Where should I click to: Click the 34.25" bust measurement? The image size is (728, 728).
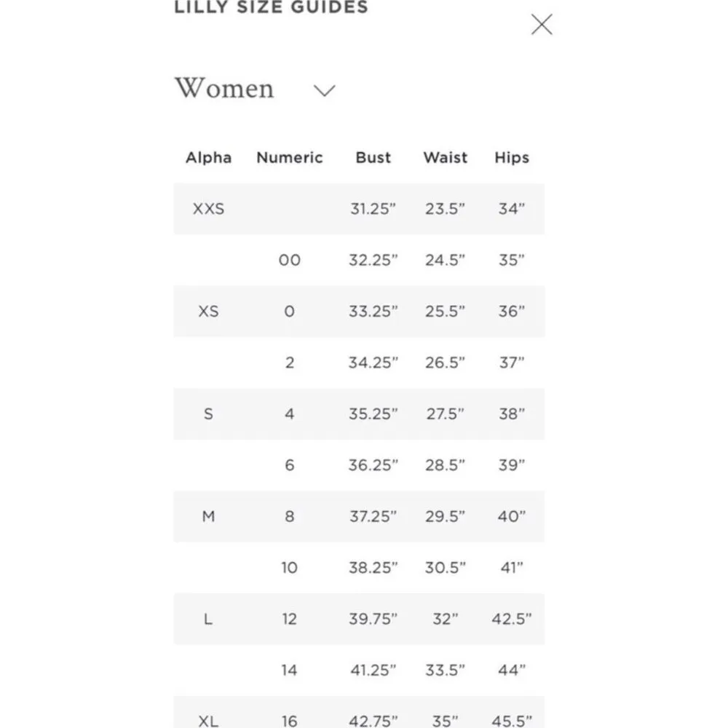373,363
